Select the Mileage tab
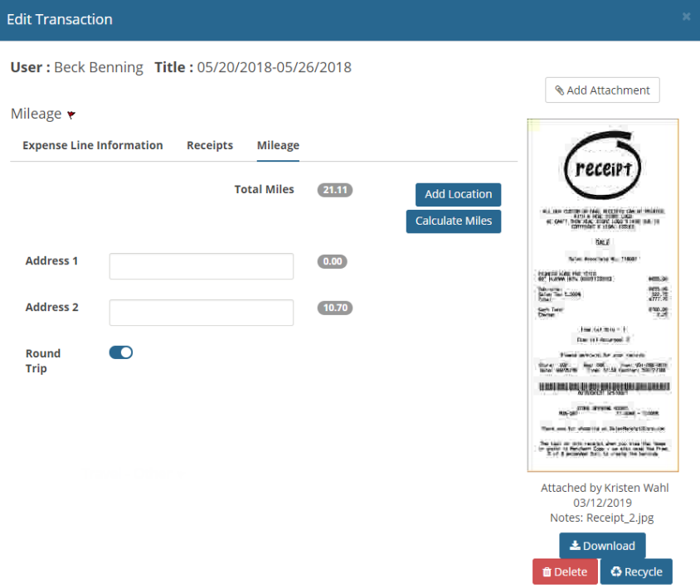 [278, 146]
